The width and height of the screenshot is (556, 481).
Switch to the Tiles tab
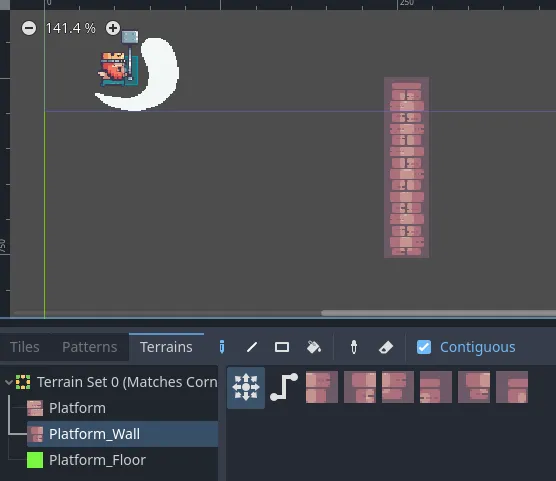point(24,347)
